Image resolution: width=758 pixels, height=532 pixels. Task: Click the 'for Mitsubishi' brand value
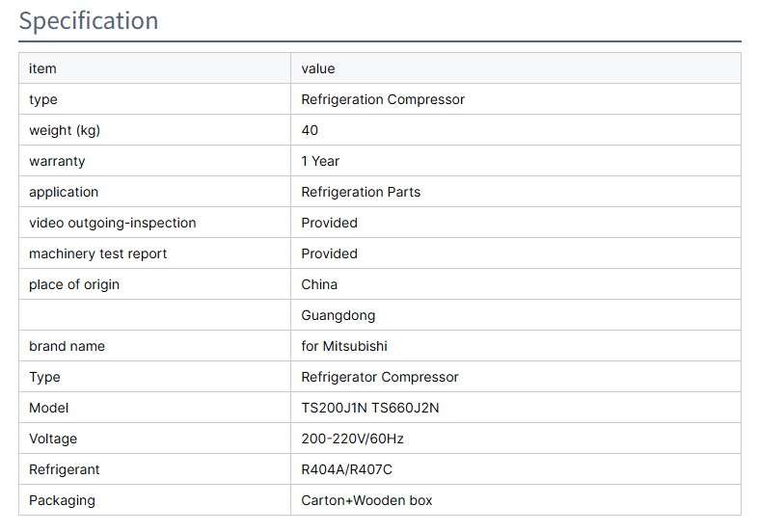tap(344, 346)
